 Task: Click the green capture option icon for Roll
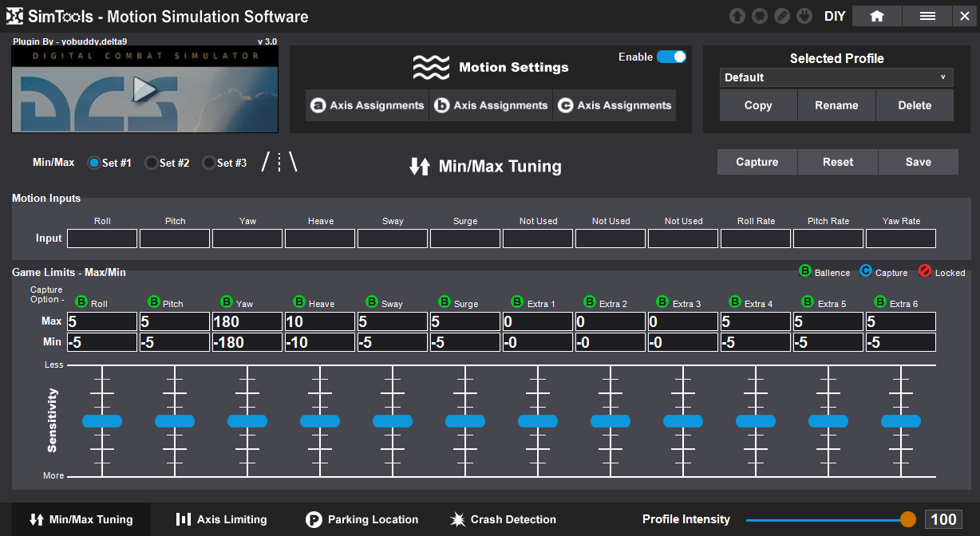pos(81,302)
